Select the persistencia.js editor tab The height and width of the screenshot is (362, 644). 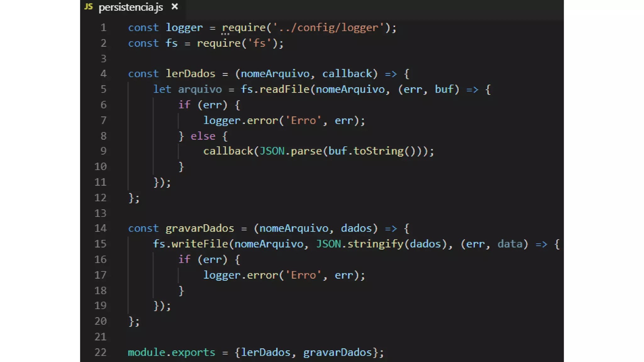[x=130, y=7]
